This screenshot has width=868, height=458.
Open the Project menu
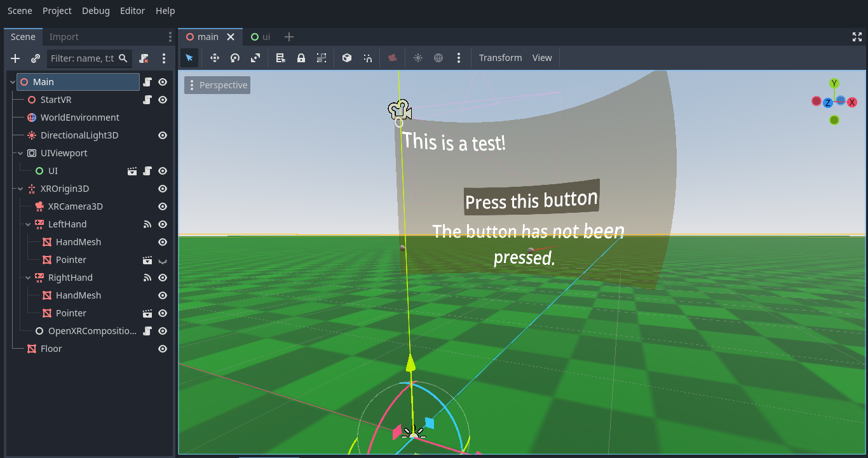tap(57, 11)
